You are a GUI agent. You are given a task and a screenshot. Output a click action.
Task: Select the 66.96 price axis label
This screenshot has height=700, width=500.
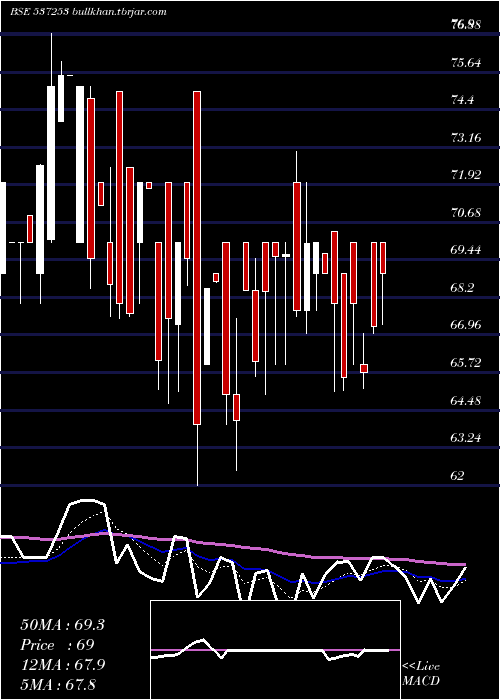(466, 325)
